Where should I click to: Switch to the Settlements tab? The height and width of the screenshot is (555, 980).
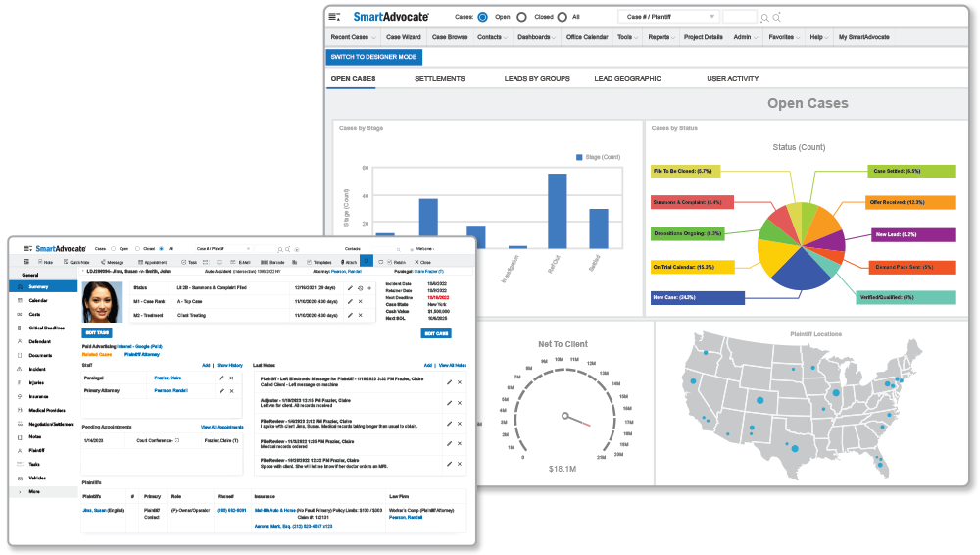point(440,78)
